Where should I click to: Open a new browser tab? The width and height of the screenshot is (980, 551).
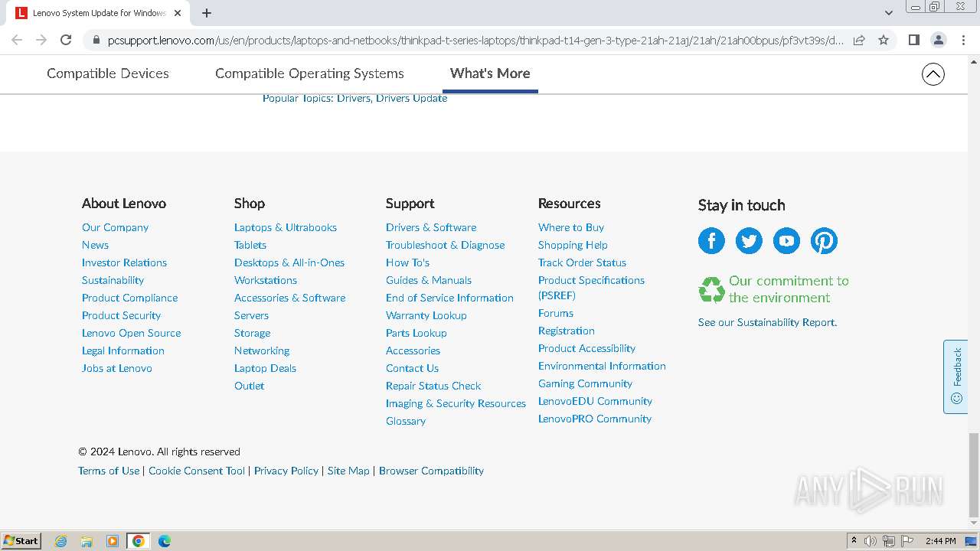[207, 13]
